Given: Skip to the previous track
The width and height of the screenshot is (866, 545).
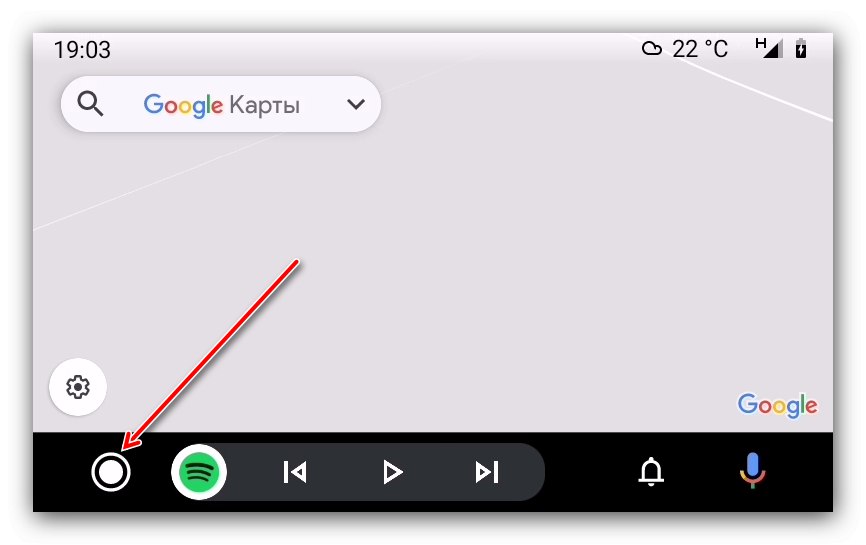Looking at the screenshot, I should pos(295,472).
